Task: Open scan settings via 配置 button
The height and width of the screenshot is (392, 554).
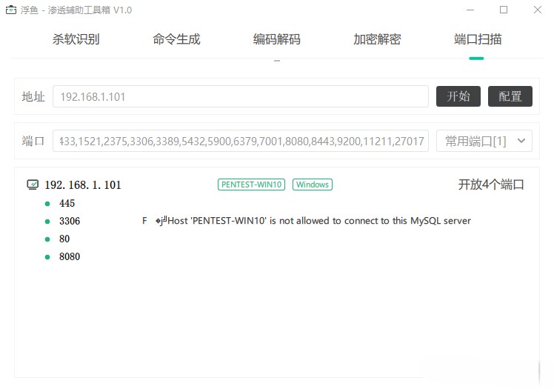Action: coord(510,96)
